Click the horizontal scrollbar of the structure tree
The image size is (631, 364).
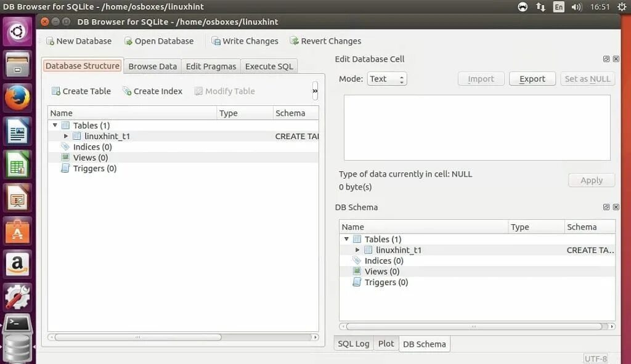click(x=137, y=337)
